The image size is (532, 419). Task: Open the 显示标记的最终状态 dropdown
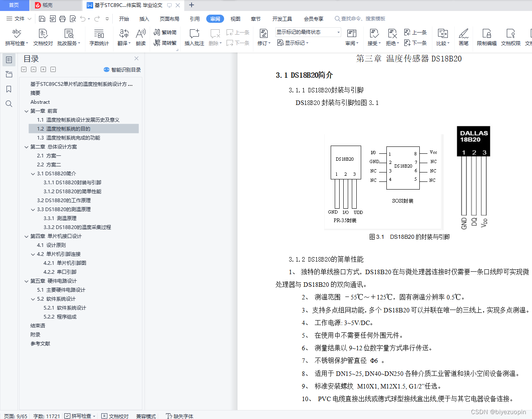(308, 32)
